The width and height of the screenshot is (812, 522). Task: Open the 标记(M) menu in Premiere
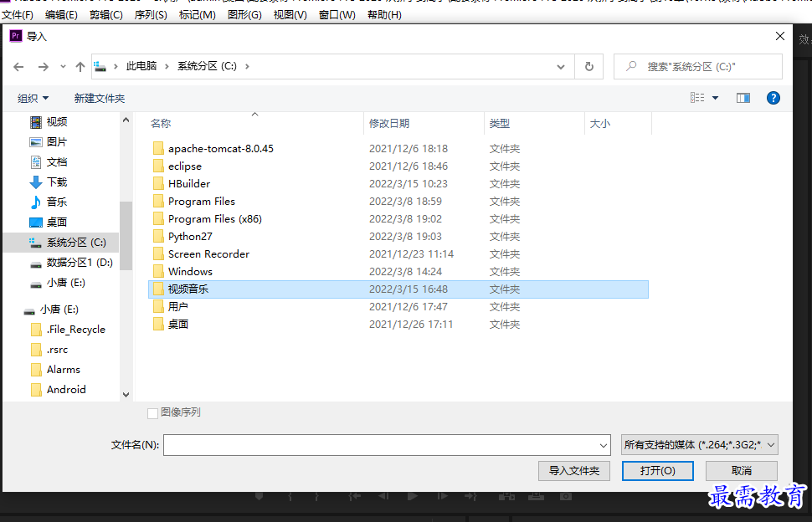point(198,15)
